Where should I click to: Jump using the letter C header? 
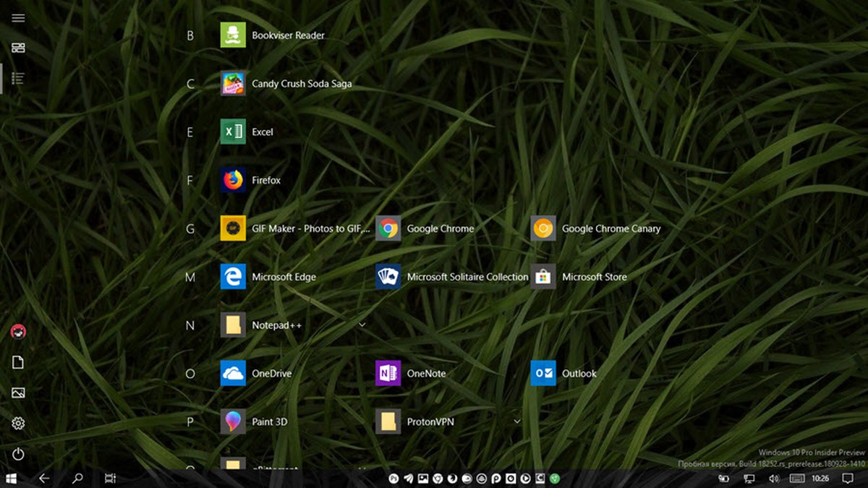(x=190, y=83)
